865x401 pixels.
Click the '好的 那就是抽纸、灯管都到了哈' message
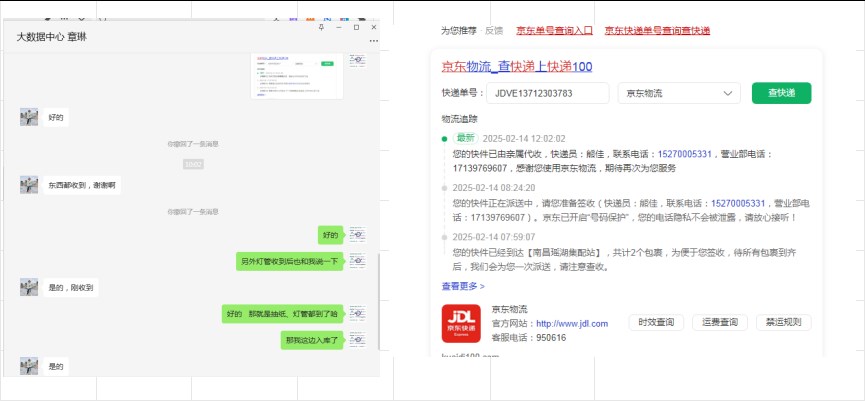pos(282,314)
